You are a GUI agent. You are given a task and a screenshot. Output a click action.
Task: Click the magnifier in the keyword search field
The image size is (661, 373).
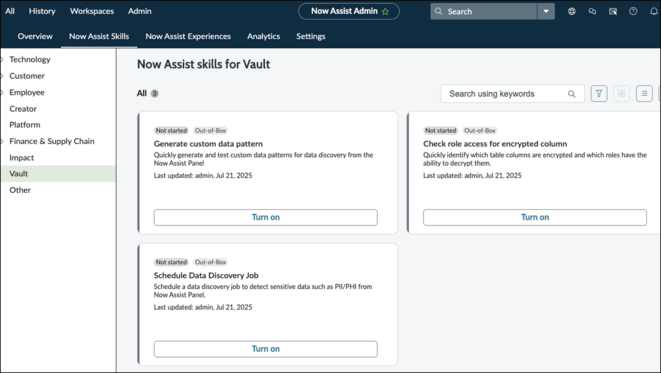[572, 94]
